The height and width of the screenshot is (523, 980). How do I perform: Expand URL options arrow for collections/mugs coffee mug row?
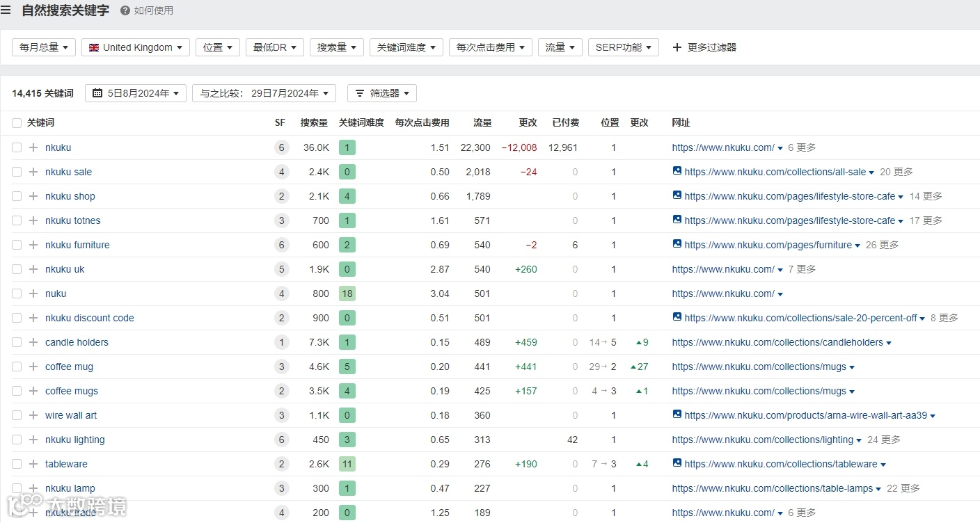pos(852,367)
